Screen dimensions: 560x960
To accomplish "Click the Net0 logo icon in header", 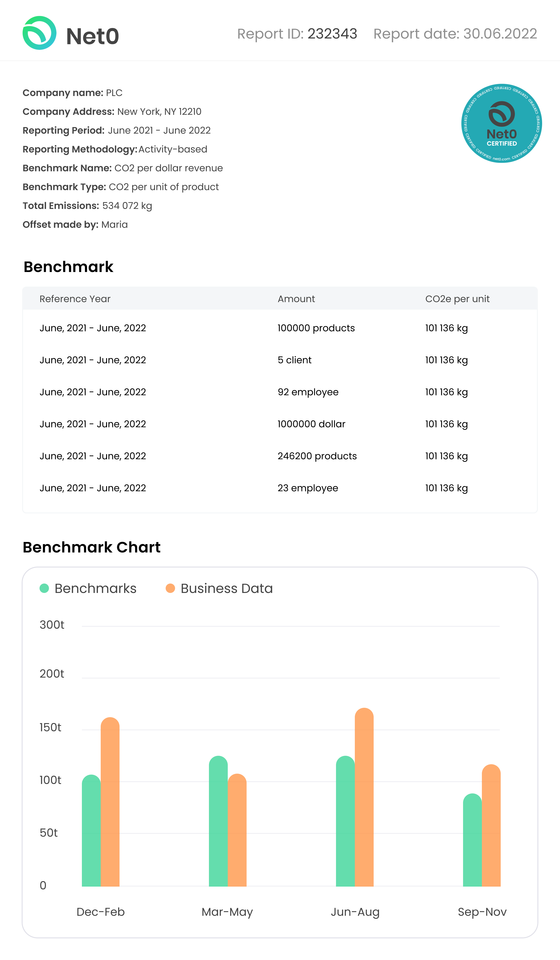I will (x=40, y=33).
